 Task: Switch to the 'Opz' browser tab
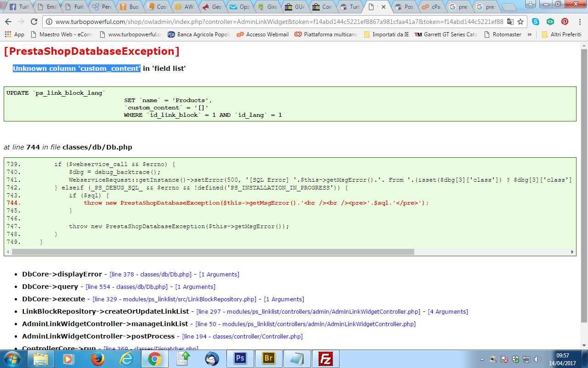point(240,7)
